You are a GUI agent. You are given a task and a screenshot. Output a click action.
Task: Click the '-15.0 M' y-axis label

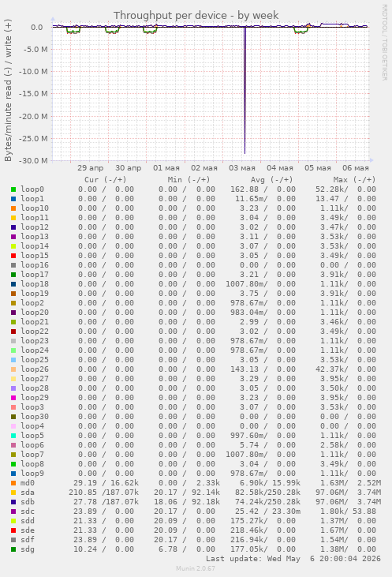(33, 94)
